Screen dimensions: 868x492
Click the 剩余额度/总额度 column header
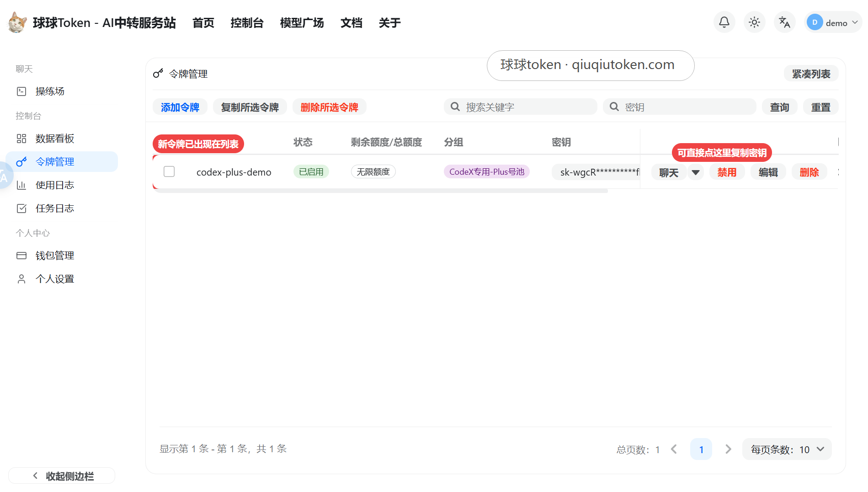point(386,142)
